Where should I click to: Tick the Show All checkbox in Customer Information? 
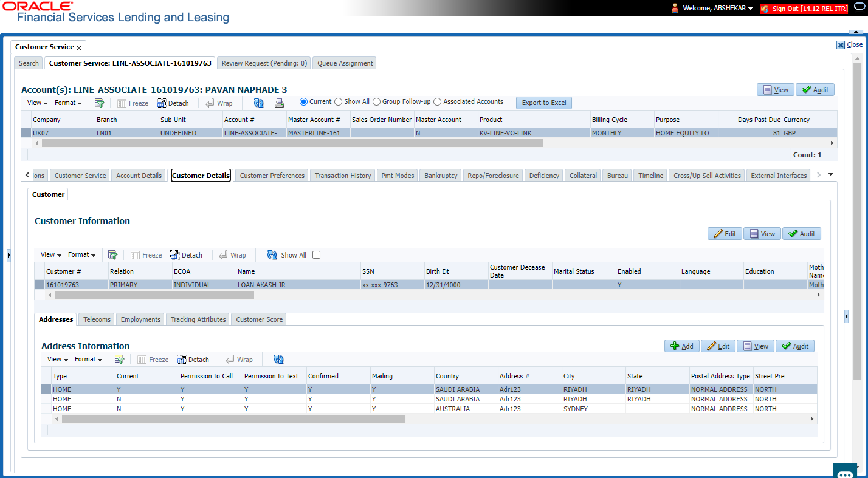coord(316,255)
